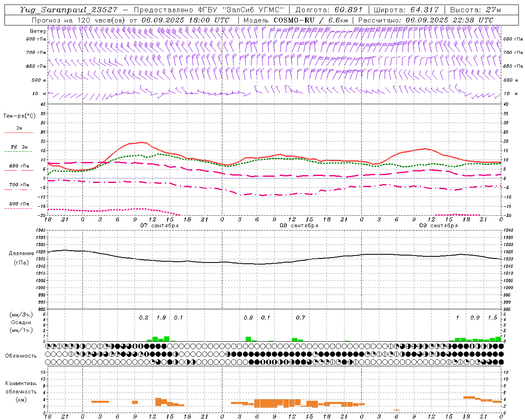525x420 pixels.
Task: Click the precipitation value 0.8
Action: click(x=248, y=318)
